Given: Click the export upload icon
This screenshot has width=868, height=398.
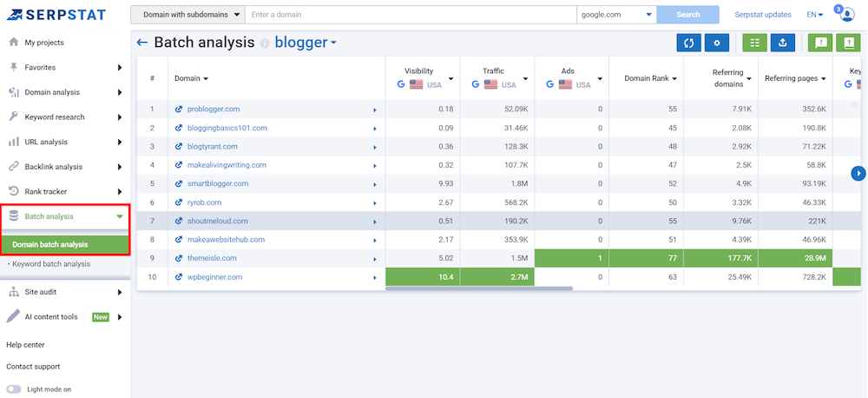Looking at the screenshot, I should tap(782, 43).
